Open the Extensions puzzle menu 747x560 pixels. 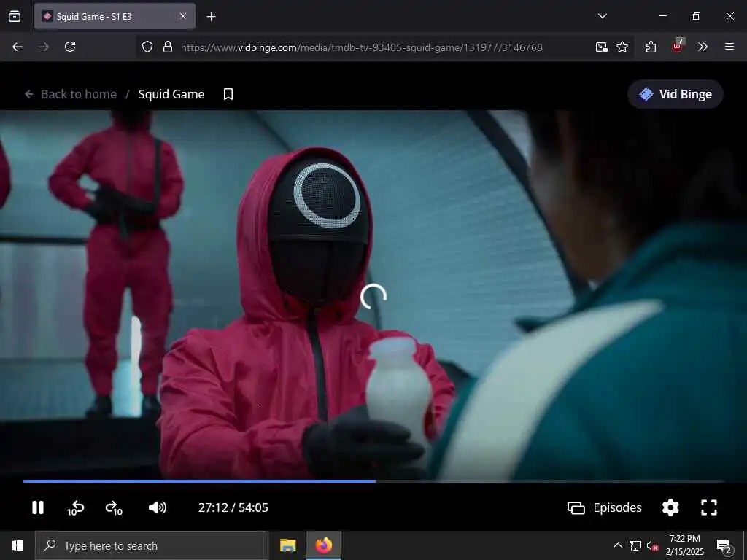(x=651, y=47)
